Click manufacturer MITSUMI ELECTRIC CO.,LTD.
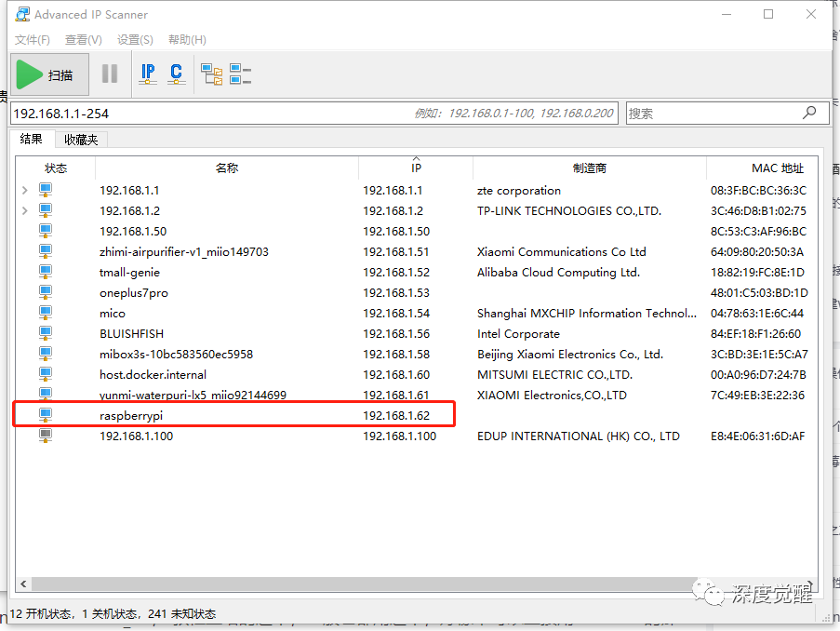Viewport: 840px width, 631px height. tap(555, 375)
